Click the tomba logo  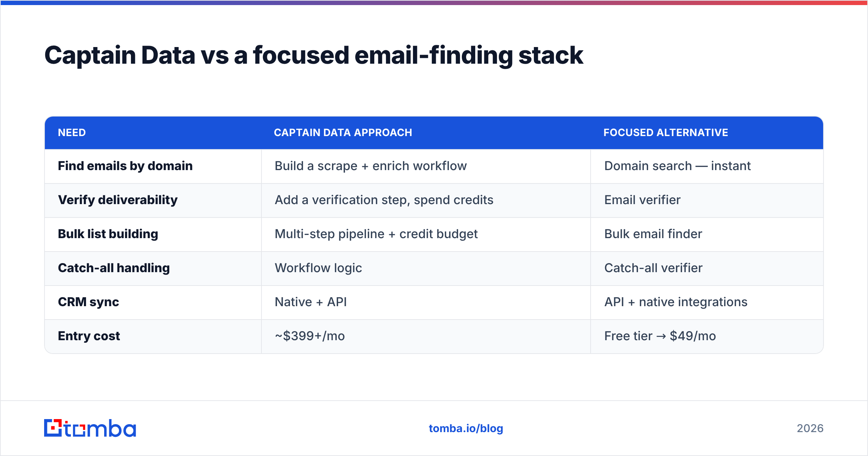click(x=90, y=428)
